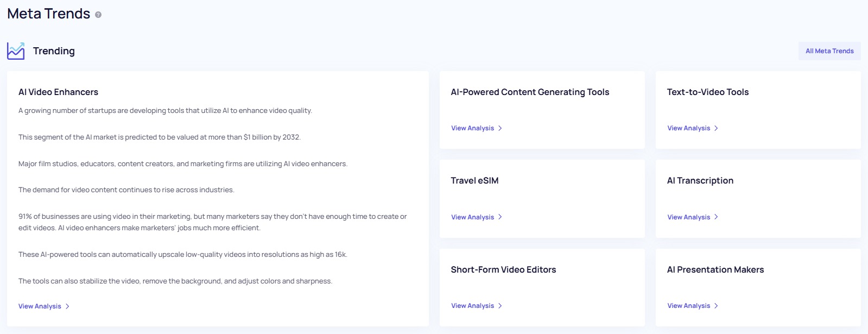Click the arrow beside AI Transcription View Analysis
The width and height of the screenshot is (868, 334).
tap(717, 217)
